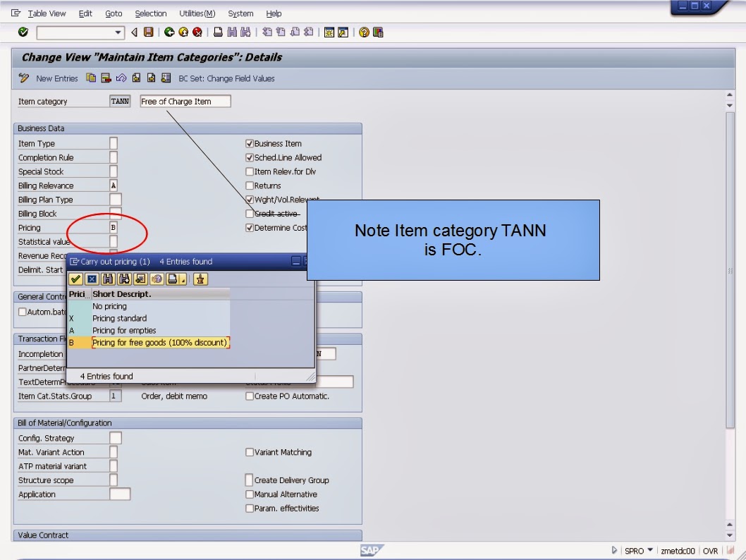Screen dimensions: 746x560
Task: Click the Previous Entry icon
Action: 136,78
